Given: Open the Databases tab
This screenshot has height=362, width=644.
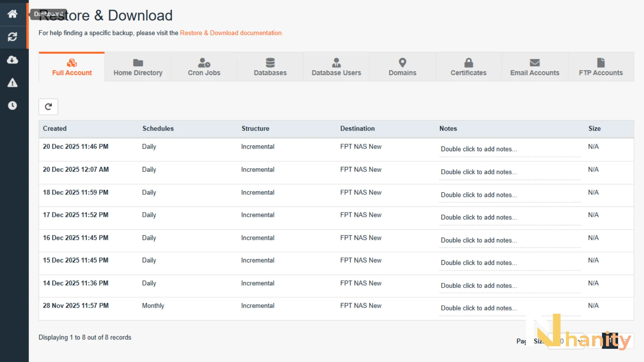Looking at the screenshot, I should click(270, 67).
